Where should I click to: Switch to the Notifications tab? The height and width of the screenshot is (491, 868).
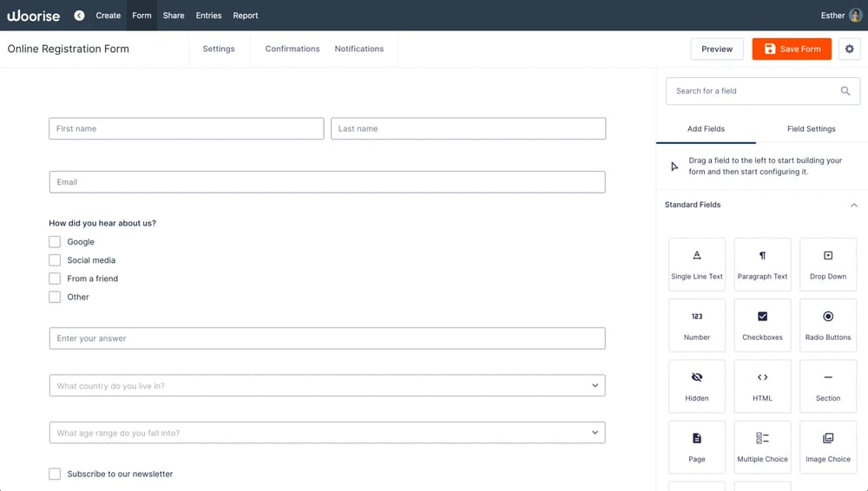pos(358,49)
